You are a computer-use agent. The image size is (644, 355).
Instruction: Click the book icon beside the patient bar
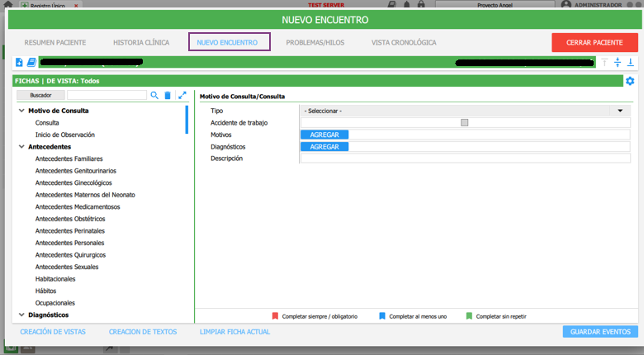pyautogui.click(x=31, y=62)
